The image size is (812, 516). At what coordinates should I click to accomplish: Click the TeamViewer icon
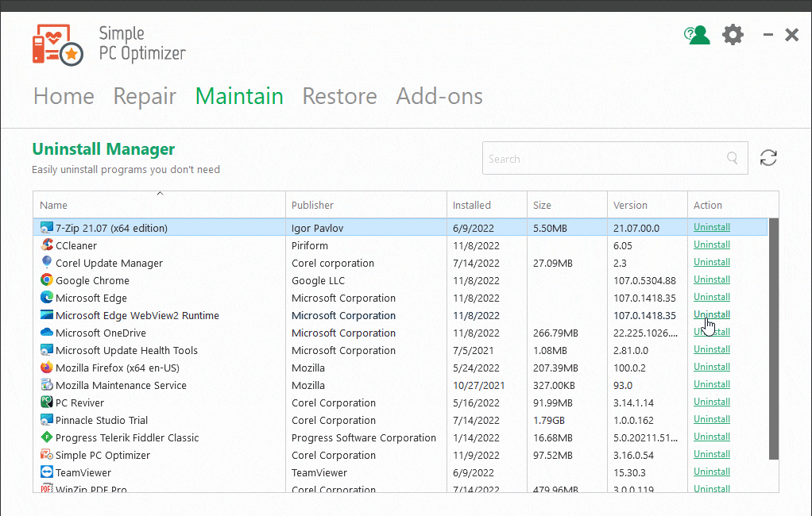[47, 472]
